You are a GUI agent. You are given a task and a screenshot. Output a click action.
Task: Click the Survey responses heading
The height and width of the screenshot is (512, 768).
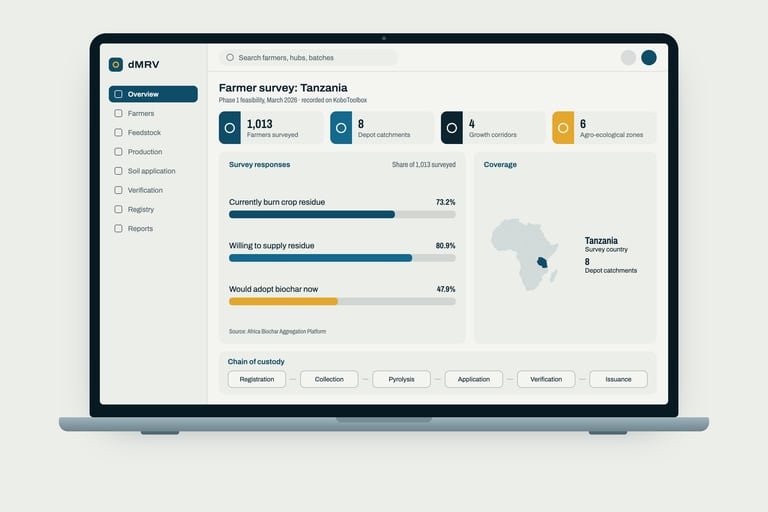260,165
